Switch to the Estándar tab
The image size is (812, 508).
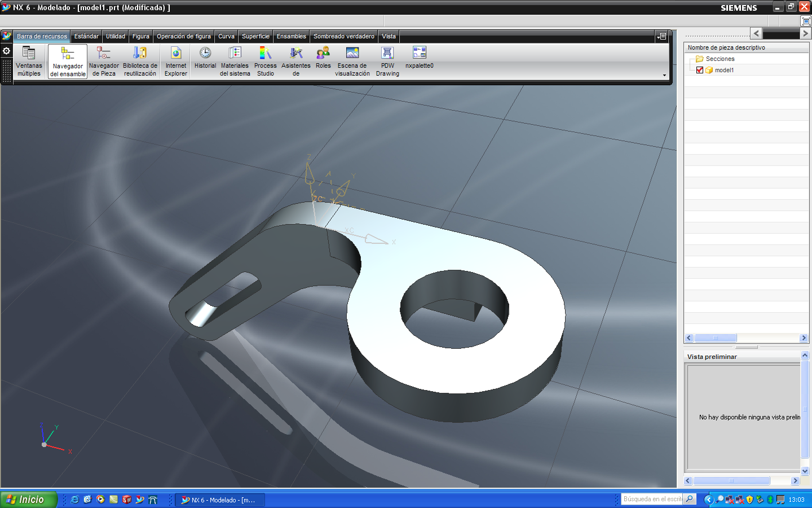click(86, 36)
